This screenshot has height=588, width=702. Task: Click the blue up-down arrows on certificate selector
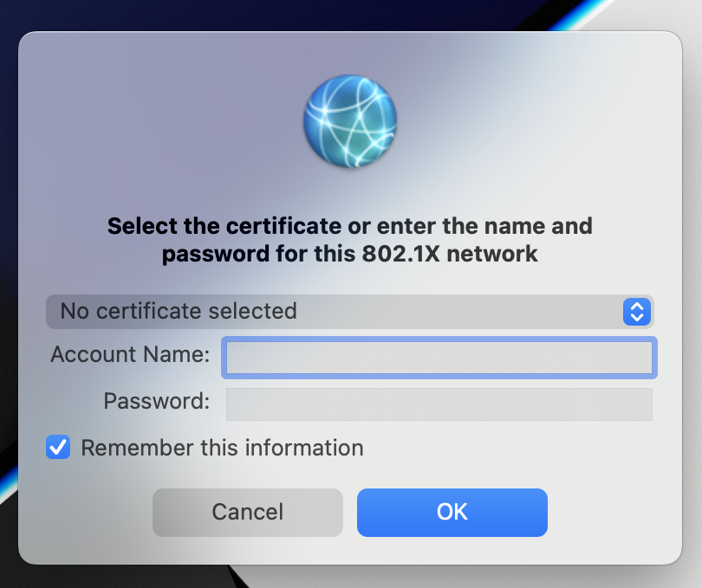click(636, 311)
